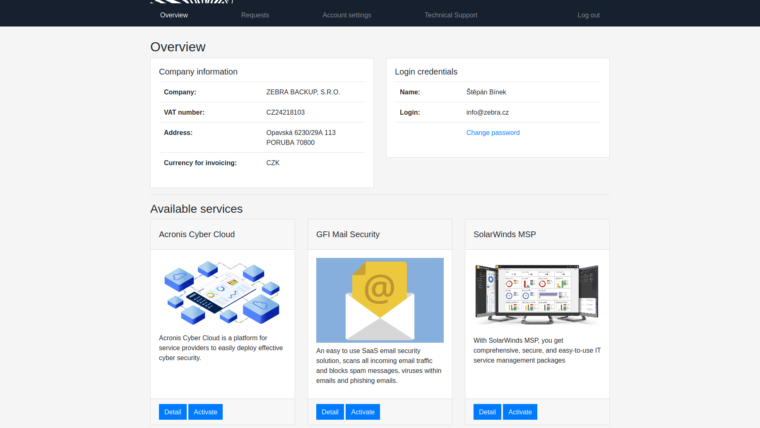This screenshot has width=760, height=428.
Task: Click the Acronis Cyber Cloud description text
Action: [221, 348]
